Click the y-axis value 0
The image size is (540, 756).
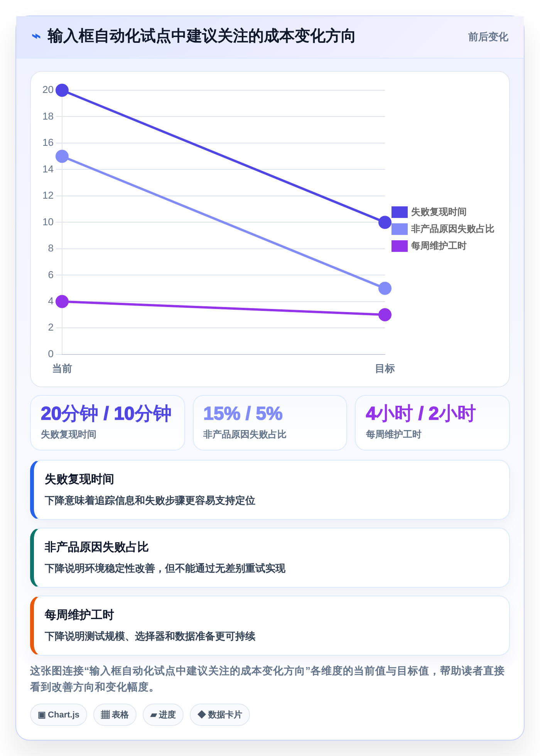click(51, 354)
